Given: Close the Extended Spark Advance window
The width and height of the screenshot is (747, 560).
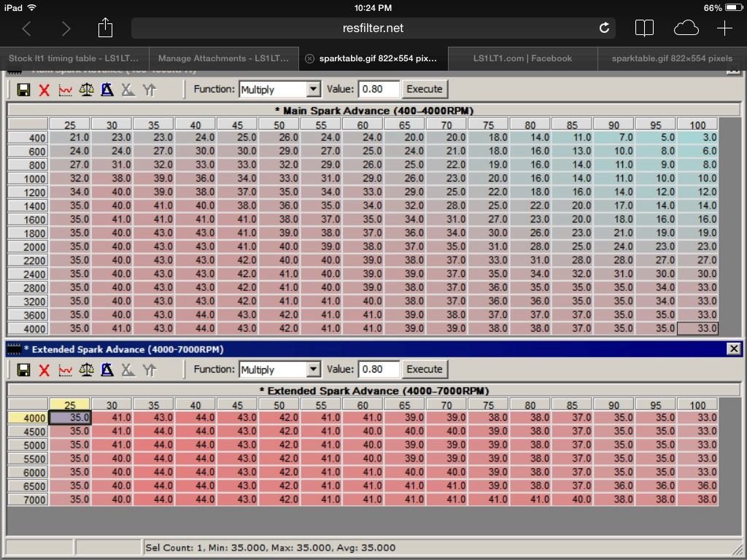Looking at the screenshot, I should coord(734,349).
